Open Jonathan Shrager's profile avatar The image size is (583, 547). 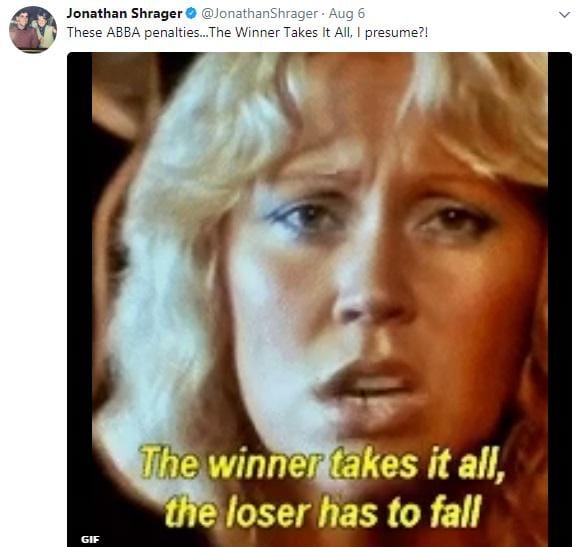pos(33,29)
